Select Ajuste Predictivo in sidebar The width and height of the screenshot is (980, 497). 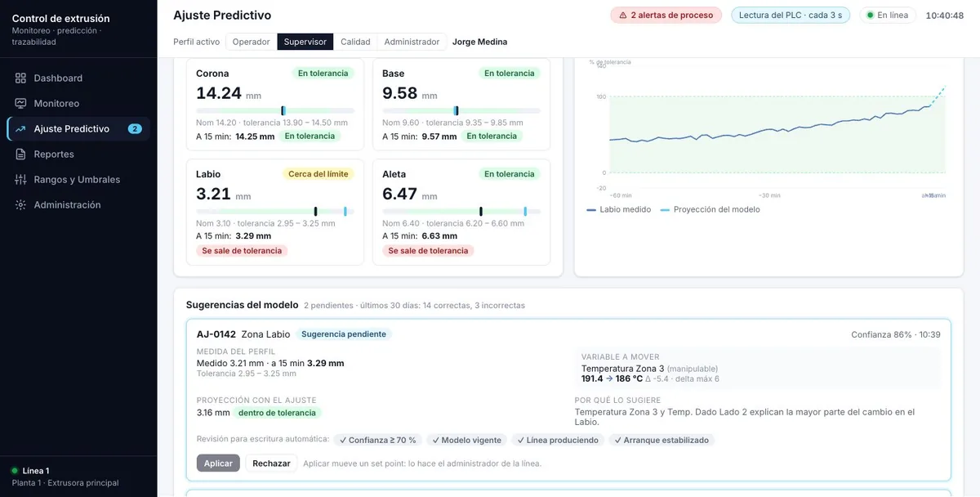(x=78, y=129)
